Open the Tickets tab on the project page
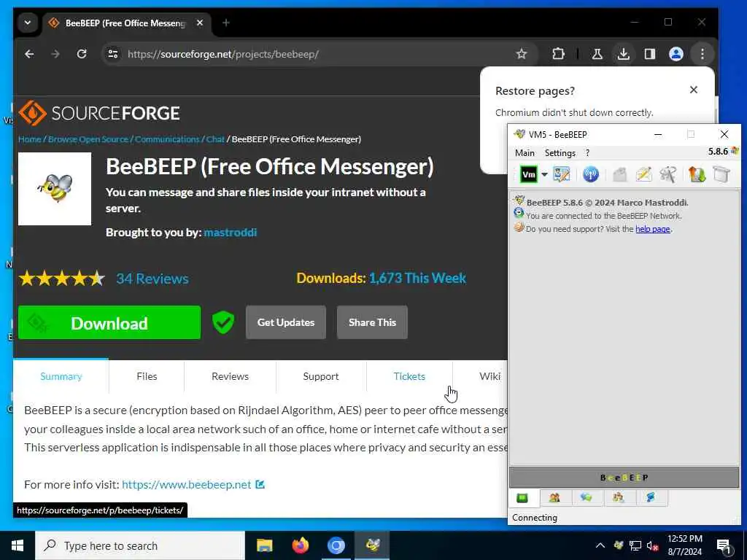This screenshot has width=747, height=560. tap(409, 376)
